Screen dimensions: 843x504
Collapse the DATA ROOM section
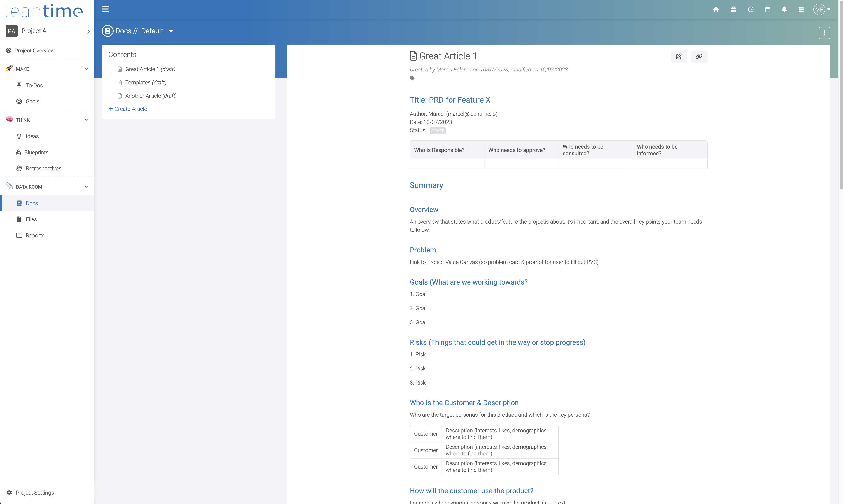click(86, 186)
